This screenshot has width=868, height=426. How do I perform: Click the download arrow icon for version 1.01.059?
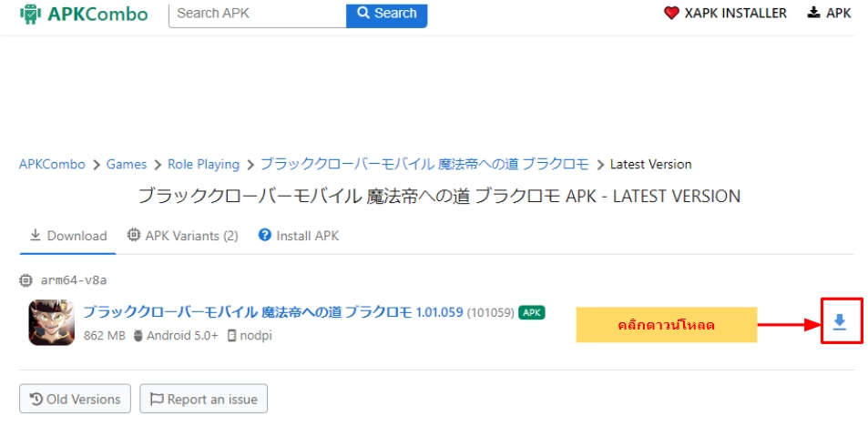point(840,321)
